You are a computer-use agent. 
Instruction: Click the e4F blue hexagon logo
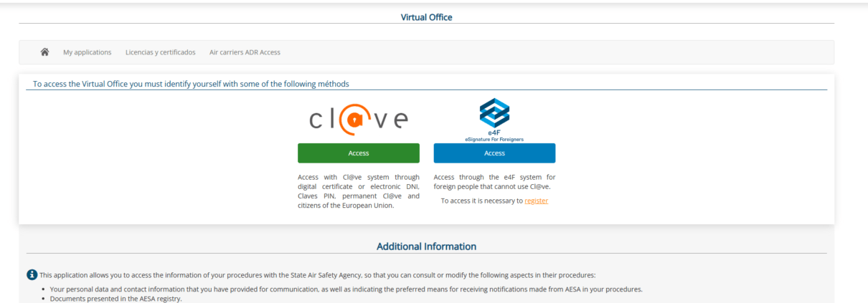494,113
